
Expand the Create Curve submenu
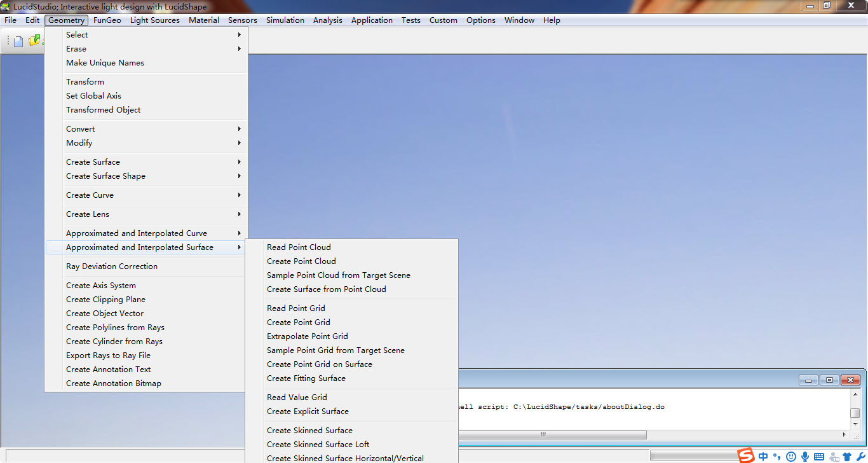pos(146,195)
